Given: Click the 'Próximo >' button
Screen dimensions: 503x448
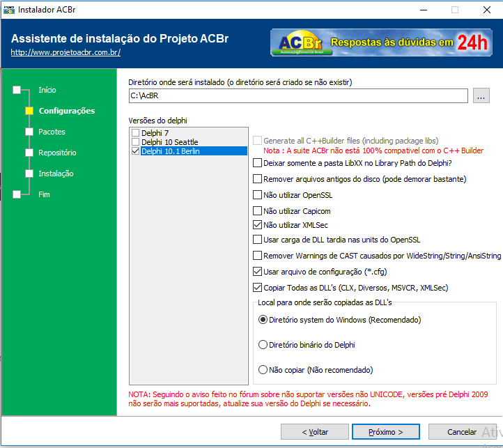Looking at the screenshot, I should coord(385,432).
